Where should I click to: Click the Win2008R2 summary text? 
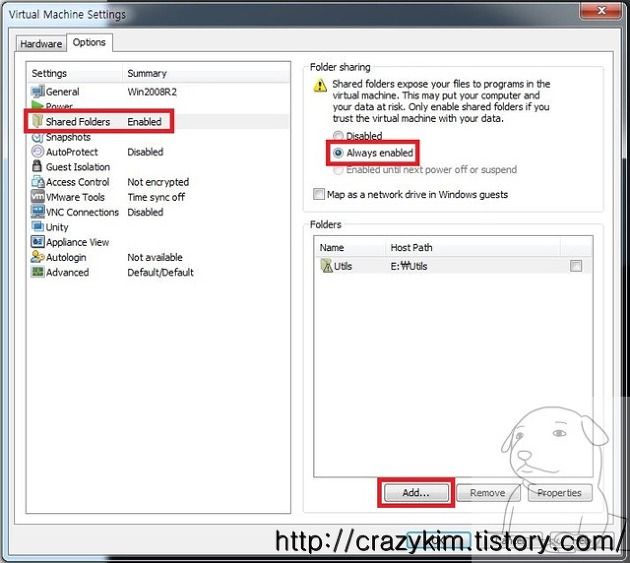pyautogui.click(x=152, y=92)
